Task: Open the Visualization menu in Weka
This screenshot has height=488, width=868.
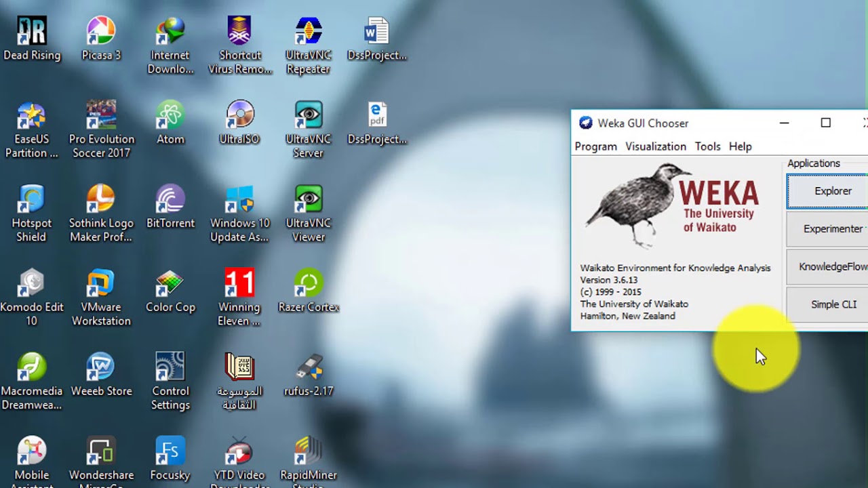Action: coord(656,146)
